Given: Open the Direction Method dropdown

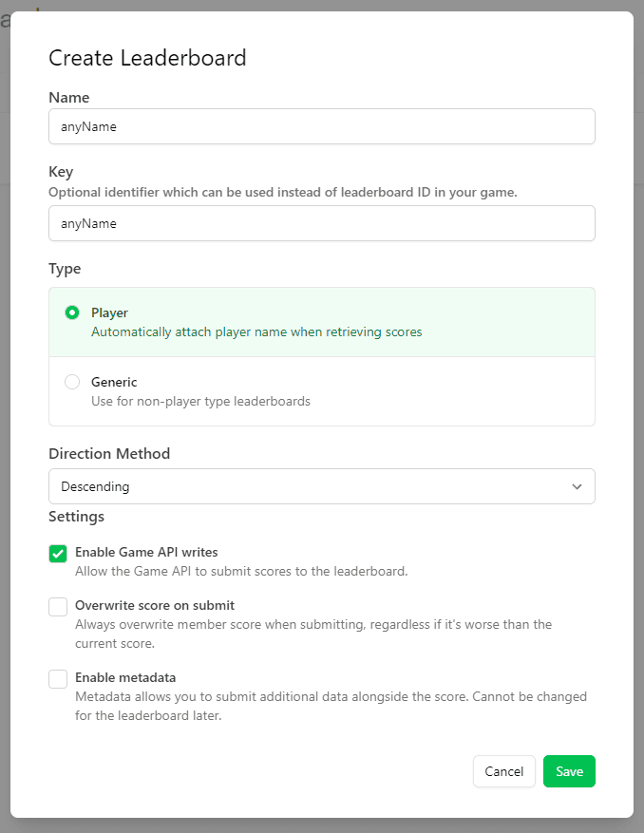Looking at the screenshot, I should [x=321, y=486].
